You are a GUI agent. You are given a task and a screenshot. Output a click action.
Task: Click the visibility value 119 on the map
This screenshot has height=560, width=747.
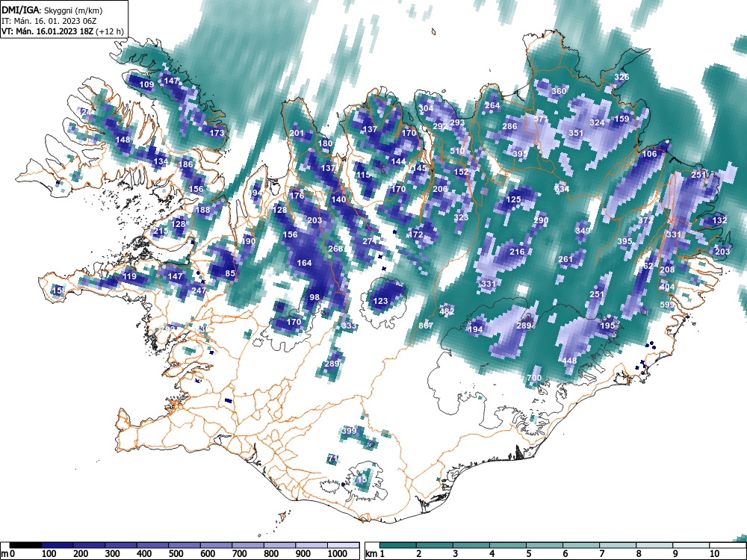(x=129, y=277)
